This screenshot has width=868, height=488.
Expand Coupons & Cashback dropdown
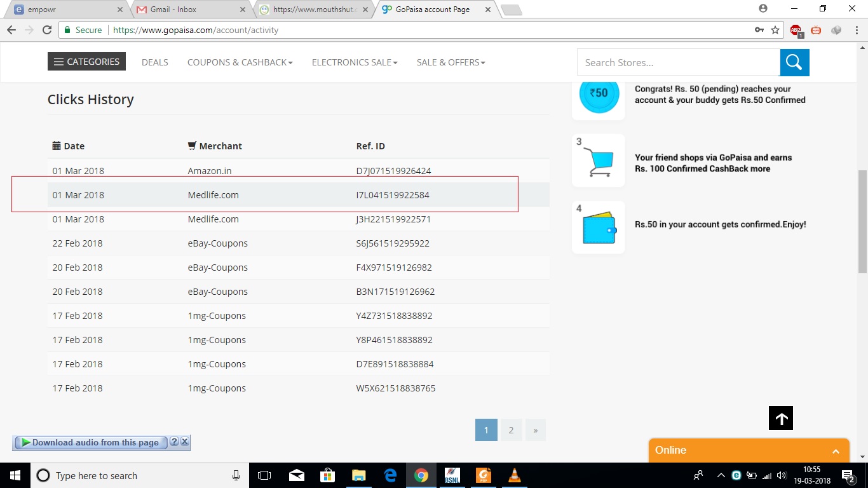click(240, 62)
